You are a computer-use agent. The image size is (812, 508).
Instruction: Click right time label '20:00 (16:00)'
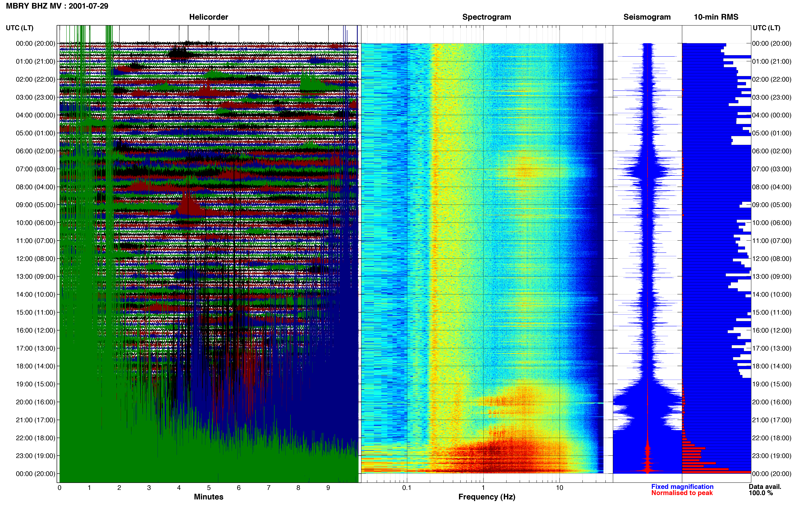[x=772, y=402]
